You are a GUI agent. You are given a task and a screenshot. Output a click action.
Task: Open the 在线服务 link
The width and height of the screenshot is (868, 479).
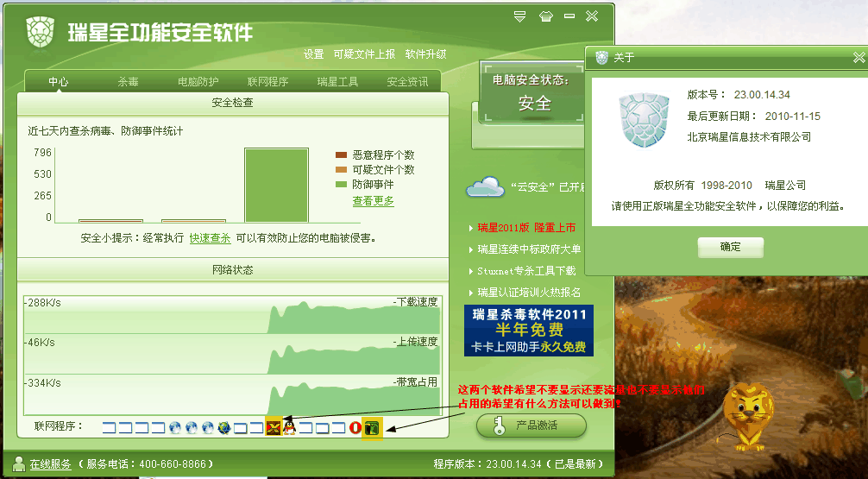coord(50,464)
